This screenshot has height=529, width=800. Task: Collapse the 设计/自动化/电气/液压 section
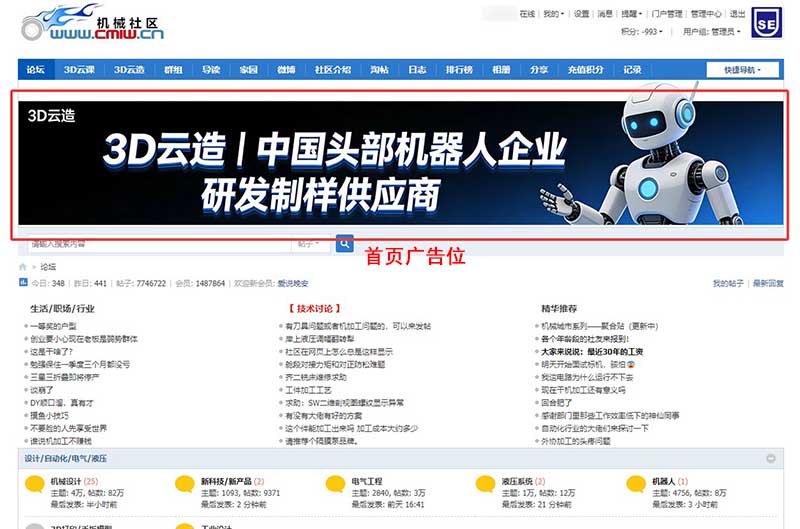point(771,458)
